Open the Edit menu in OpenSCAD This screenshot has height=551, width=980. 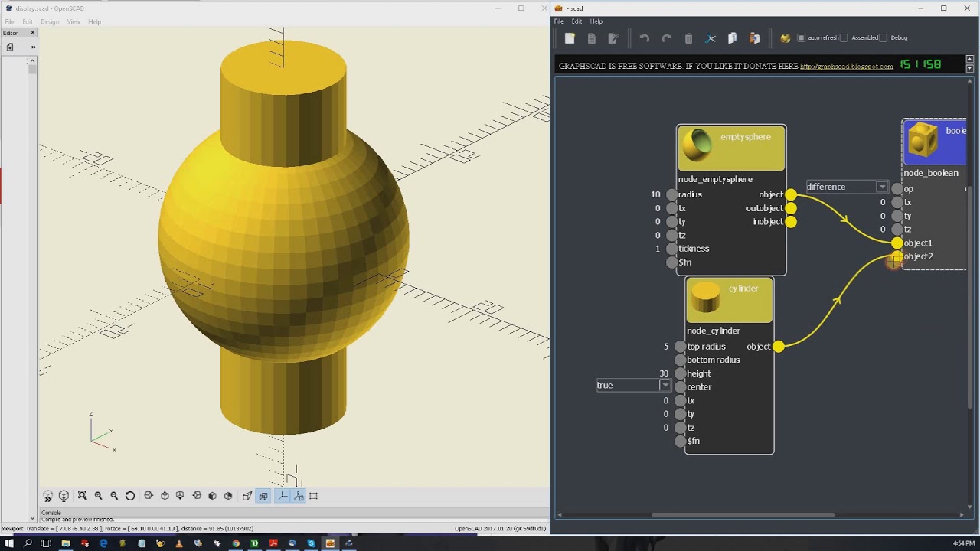click(28, 21)
